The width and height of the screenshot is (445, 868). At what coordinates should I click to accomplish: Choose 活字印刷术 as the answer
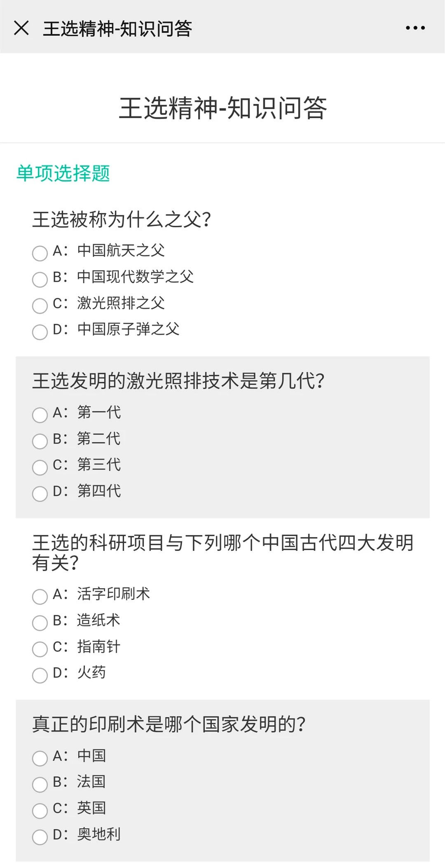(40, 597)
